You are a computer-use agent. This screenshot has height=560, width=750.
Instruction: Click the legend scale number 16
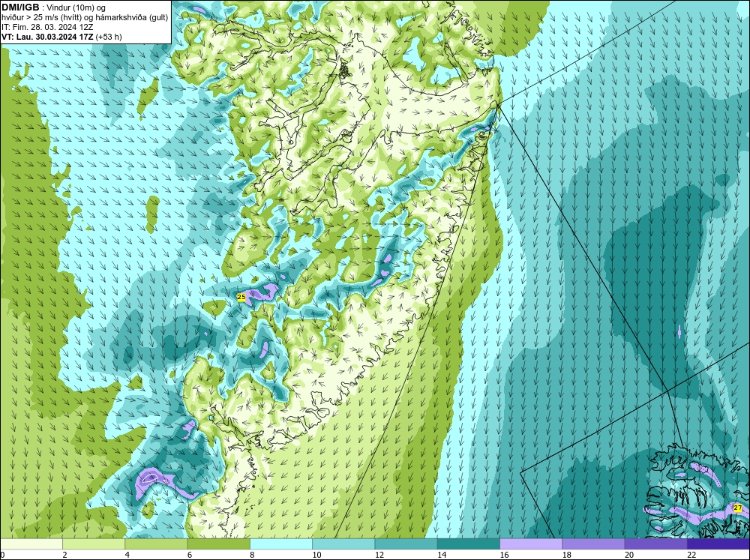(x=504, y=555)
